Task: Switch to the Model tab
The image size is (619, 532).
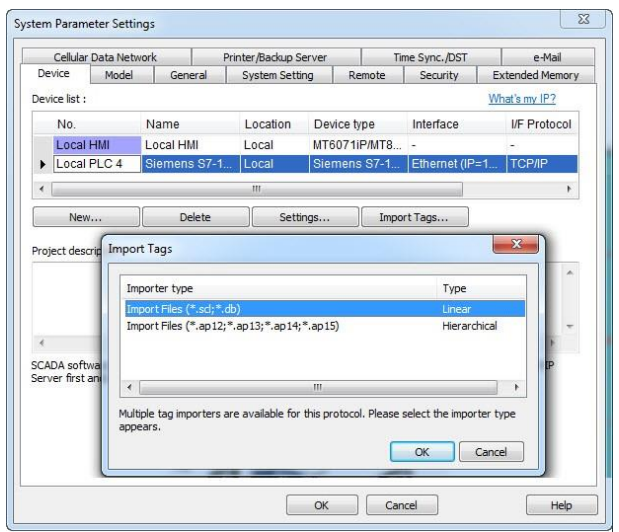Action: coord(118,75)
